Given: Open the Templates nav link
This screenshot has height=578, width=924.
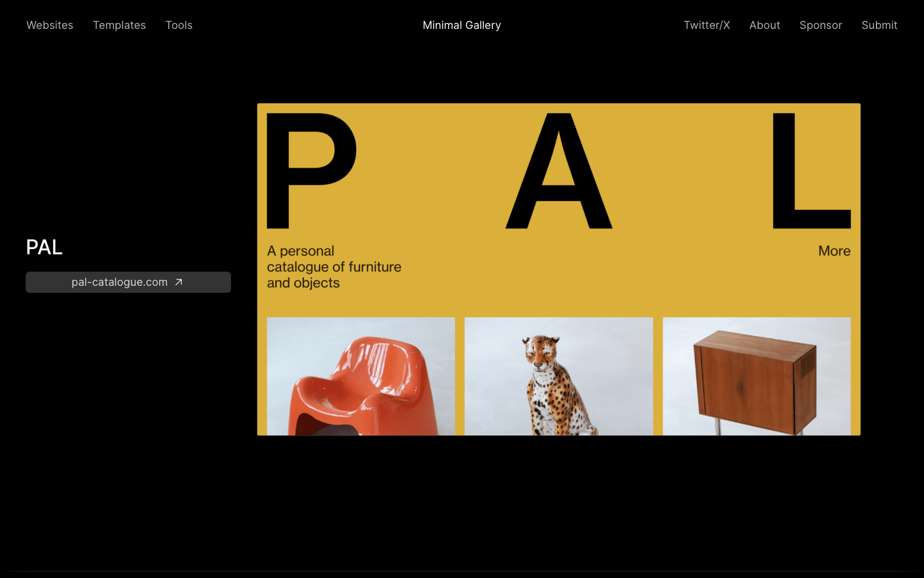Looking at the screenshot, I should 119,25.
